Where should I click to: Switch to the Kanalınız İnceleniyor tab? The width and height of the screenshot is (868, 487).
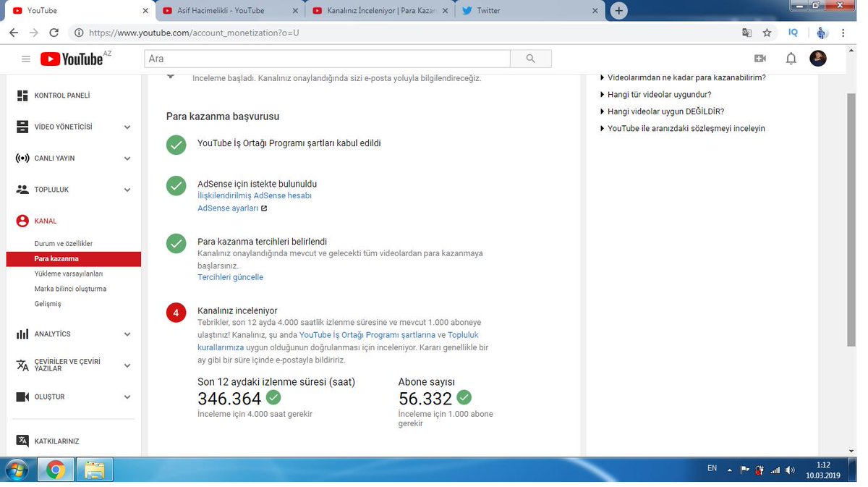379,11
